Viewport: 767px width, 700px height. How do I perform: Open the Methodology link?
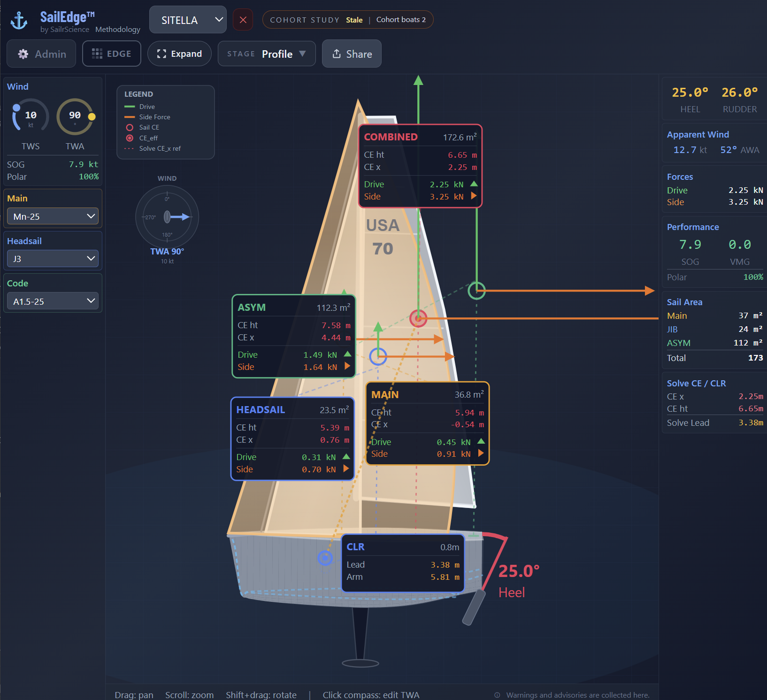tap(118, 29)
